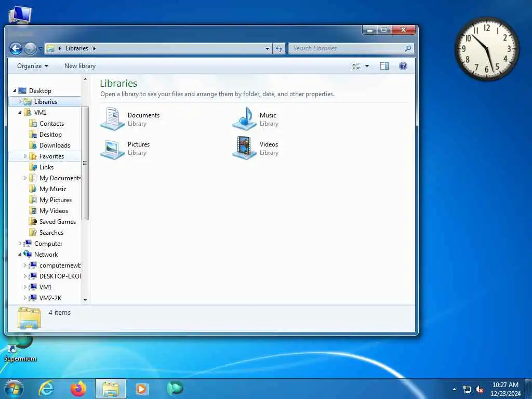Click the muted volume tray icon

point(480,390)
